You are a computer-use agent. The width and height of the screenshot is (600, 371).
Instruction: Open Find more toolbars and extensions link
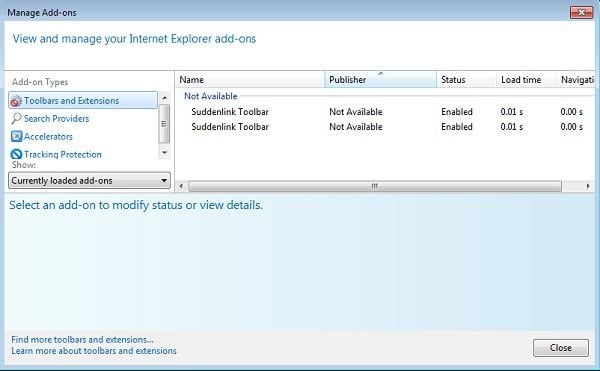82,339
